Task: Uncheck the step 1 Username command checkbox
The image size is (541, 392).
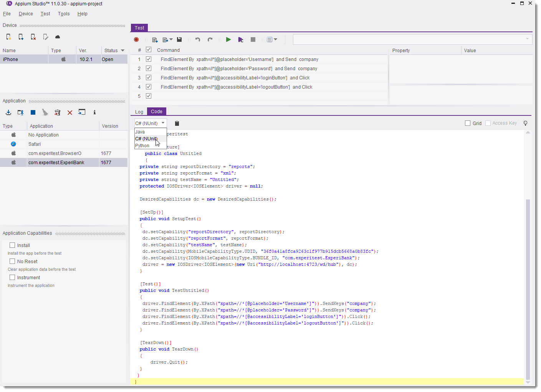Action: pyautogui.click(x=149, y=59)
